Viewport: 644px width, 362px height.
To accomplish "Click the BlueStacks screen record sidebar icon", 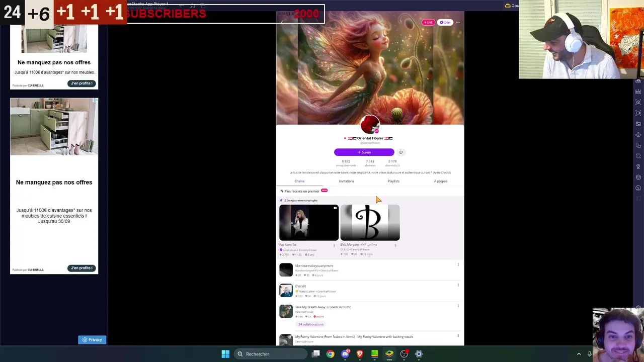I will (x=638, y=113).
